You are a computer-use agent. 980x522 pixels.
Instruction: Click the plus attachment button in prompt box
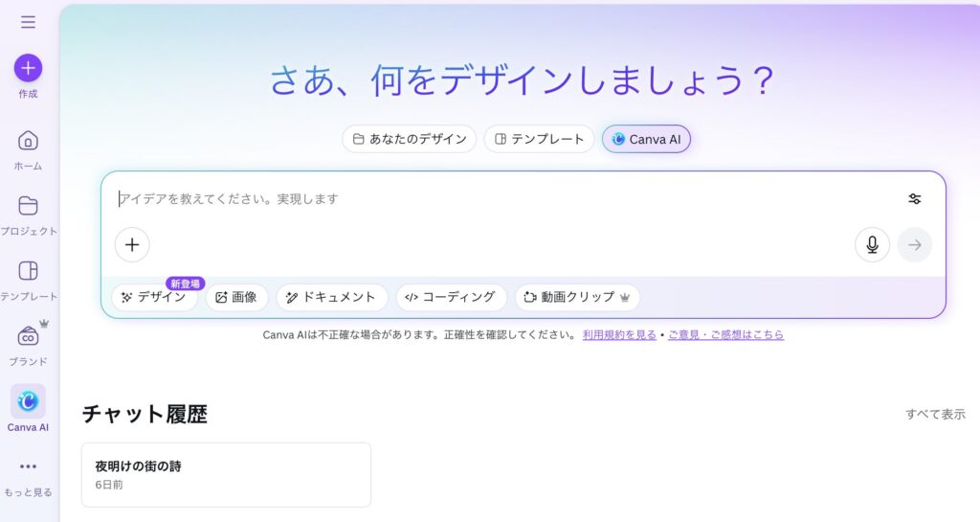[132, 244]
